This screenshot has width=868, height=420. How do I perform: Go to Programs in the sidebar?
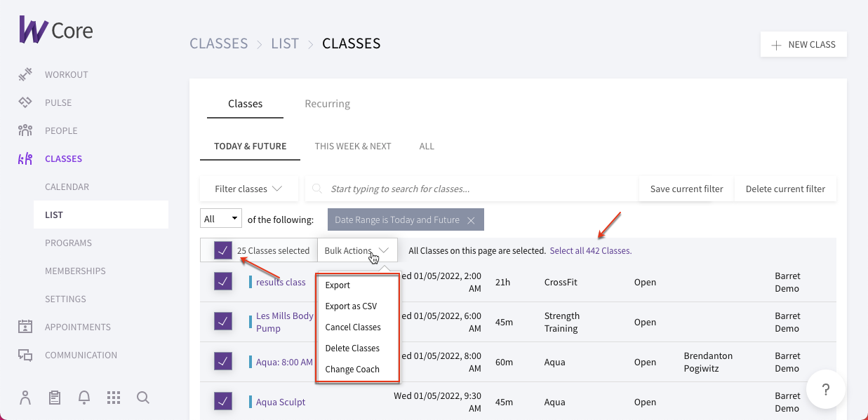click(x=68, y=243)
